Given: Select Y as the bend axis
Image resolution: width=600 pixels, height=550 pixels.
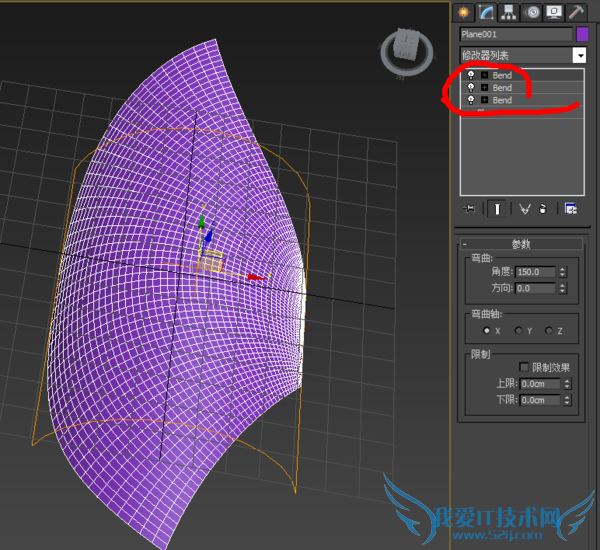Looking at the screenshot, I should [518, 330].
